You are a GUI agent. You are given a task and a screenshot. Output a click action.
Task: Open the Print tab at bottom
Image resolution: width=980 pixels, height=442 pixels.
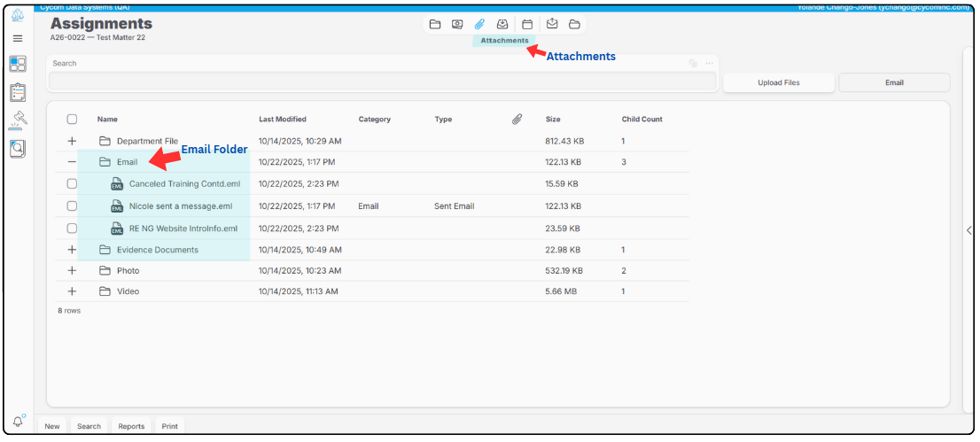click(x=169, y=426)
